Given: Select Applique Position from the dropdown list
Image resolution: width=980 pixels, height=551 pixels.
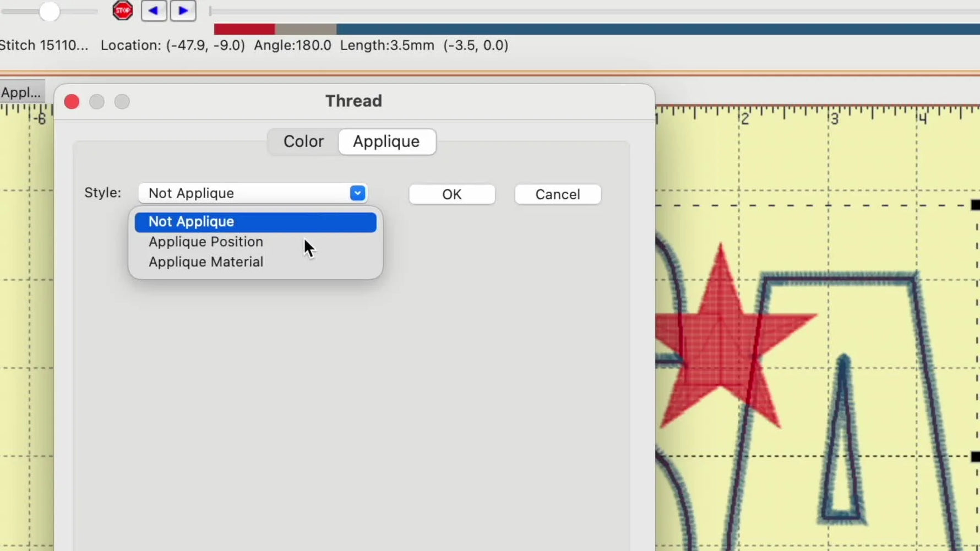Looking at the screenshot, I should (205, 242).
